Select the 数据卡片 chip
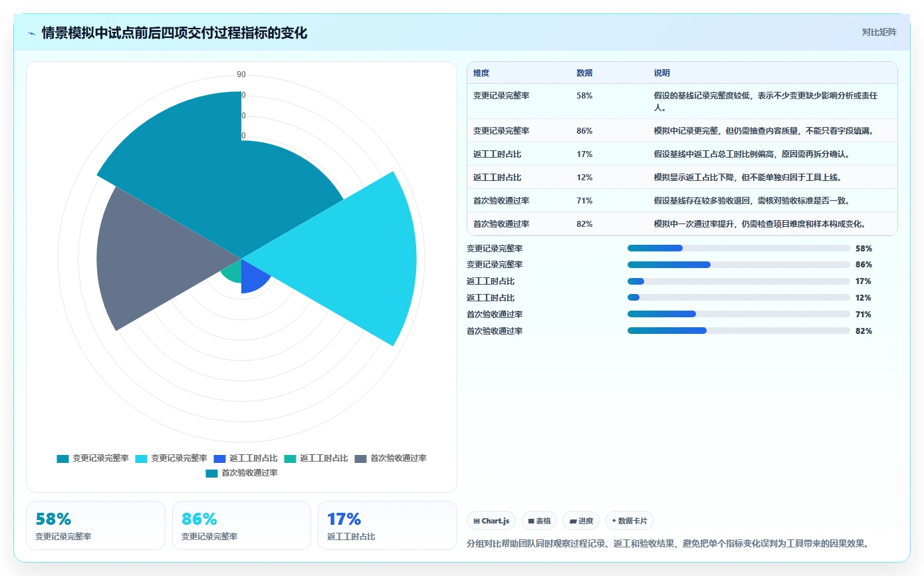The image size is (924, 576). [629, 521]
